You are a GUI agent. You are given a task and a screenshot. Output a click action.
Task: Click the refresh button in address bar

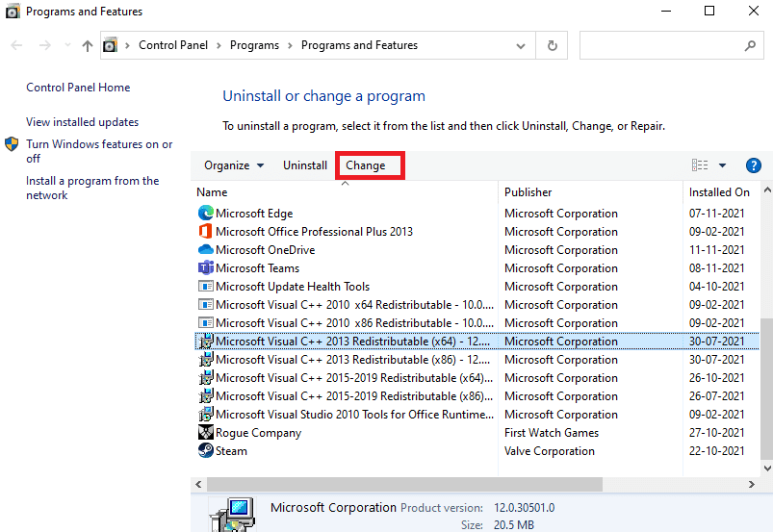[553, 45]
